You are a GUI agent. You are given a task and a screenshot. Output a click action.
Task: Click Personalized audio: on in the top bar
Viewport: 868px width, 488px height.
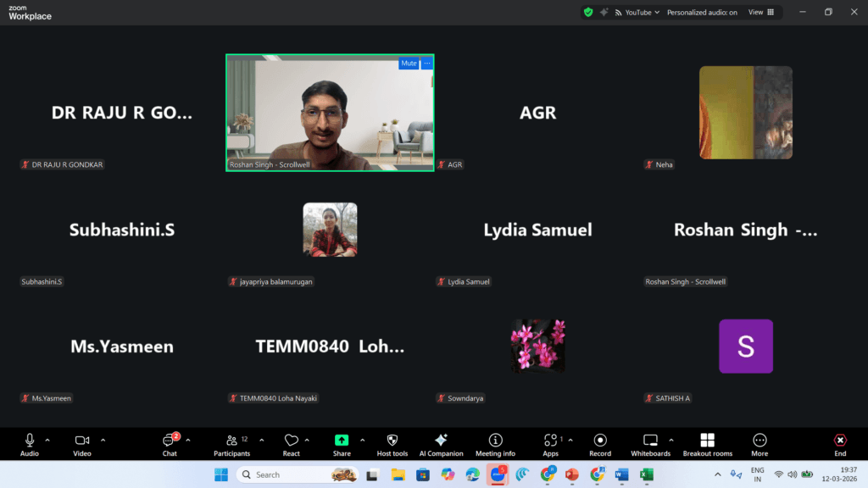pos(702,12)
